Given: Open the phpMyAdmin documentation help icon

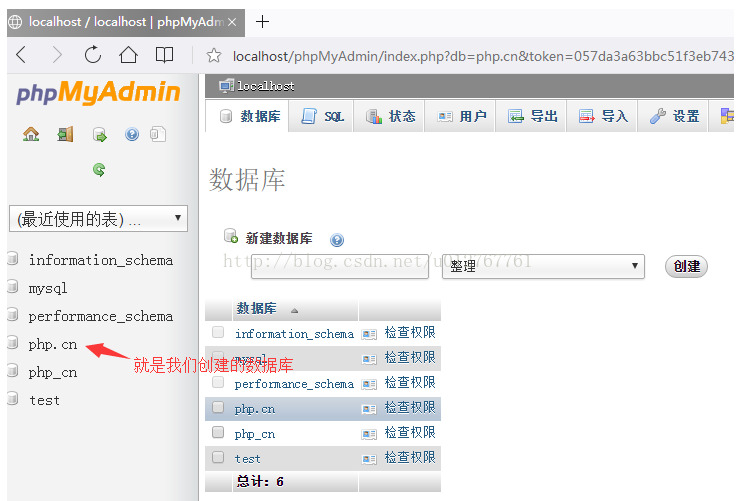Looking at the screenshot, I should tap(132, 134).
